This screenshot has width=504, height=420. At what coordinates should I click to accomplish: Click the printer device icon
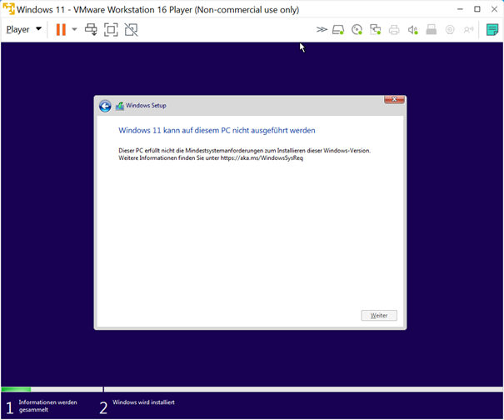[394, 30]
